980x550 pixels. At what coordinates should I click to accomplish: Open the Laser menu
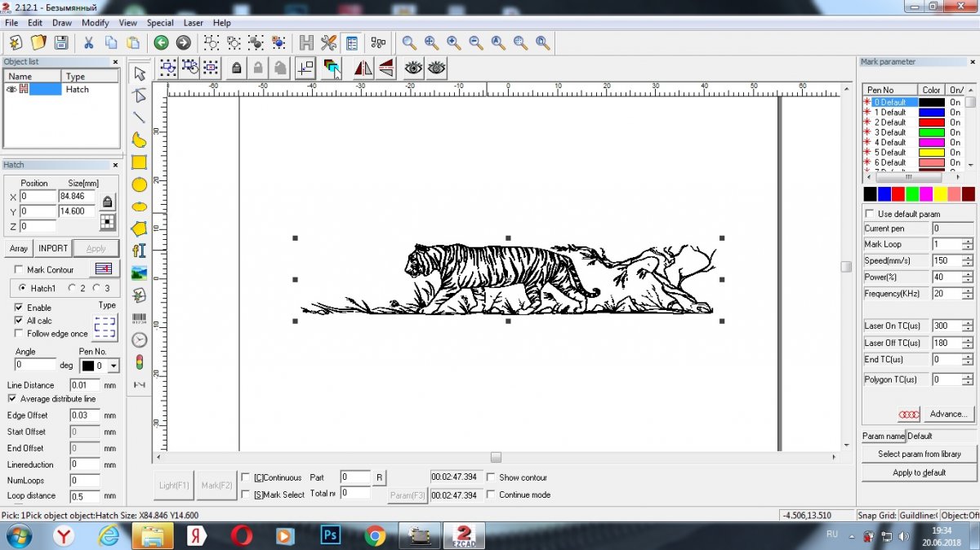tap(194, 23)
